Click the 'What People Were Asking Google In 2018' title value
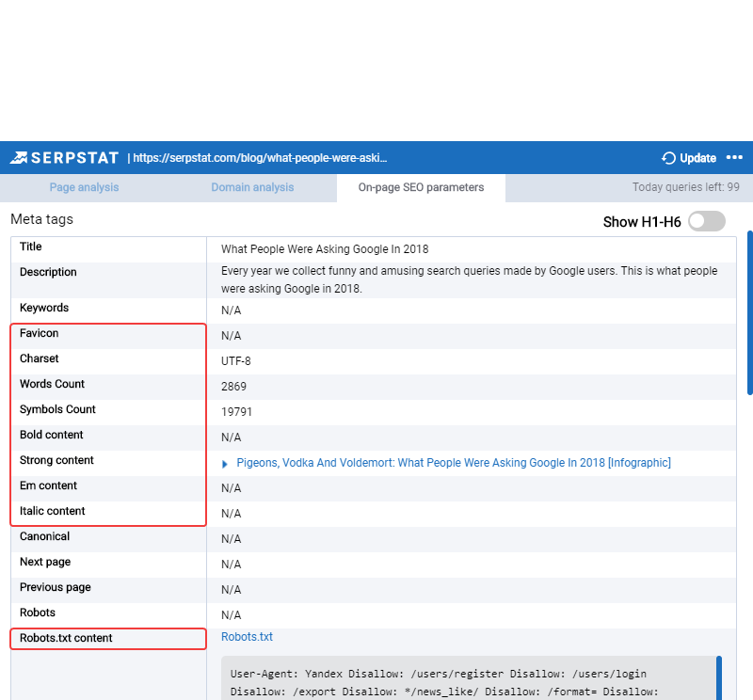This screenshot has height=700, width=753. 325,249
